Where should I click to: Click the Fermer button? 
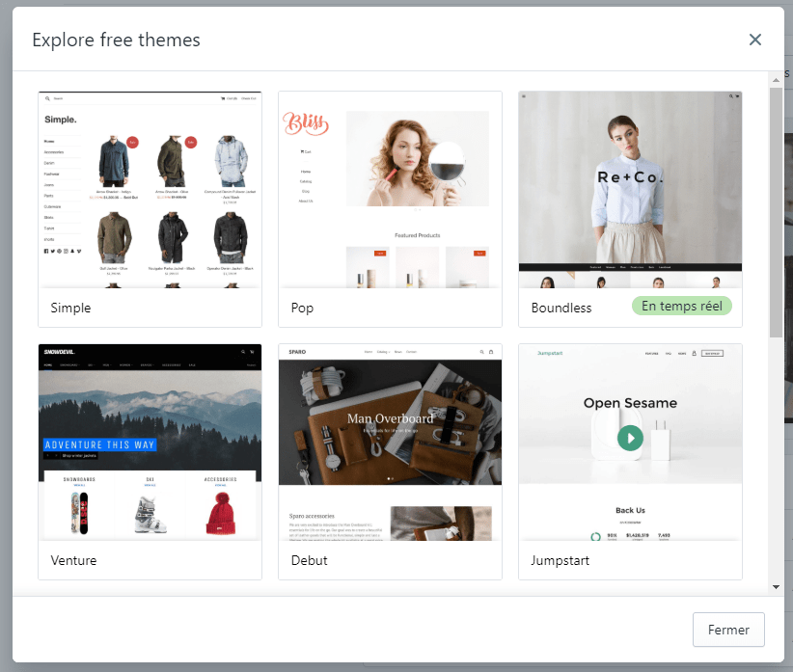[x=728, y=630]
